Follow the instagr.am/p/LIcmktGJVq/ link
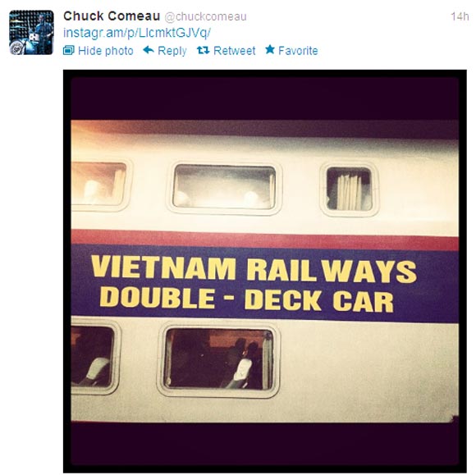 pos(137,33)
